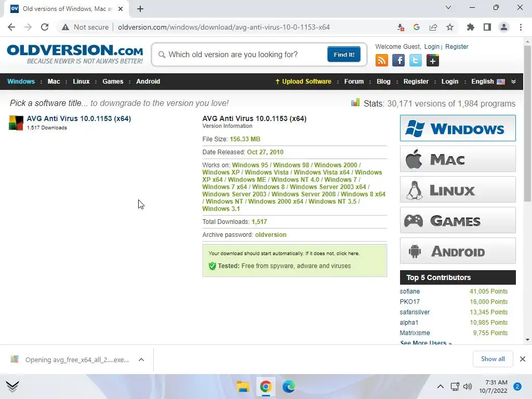Select Mac in the nav bar
The height and width of the screenshot is (399, 532).
click(54, 82)
